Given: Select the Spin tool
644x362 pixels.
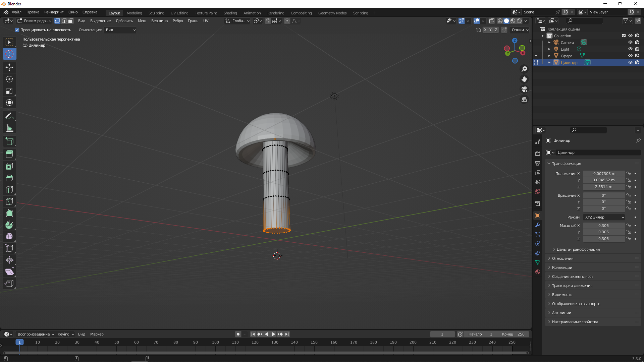Looking at the screenshot, I should [9, 225].
